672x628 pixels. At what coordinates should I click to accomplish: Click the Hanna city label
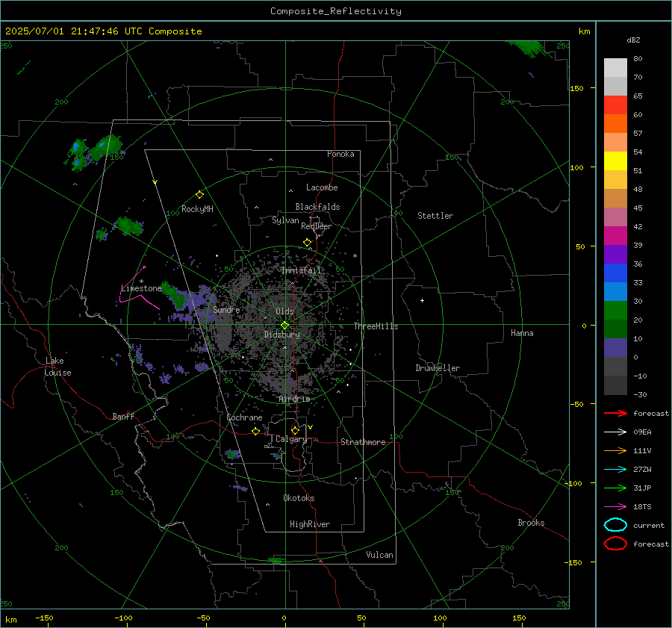[522, 333]
